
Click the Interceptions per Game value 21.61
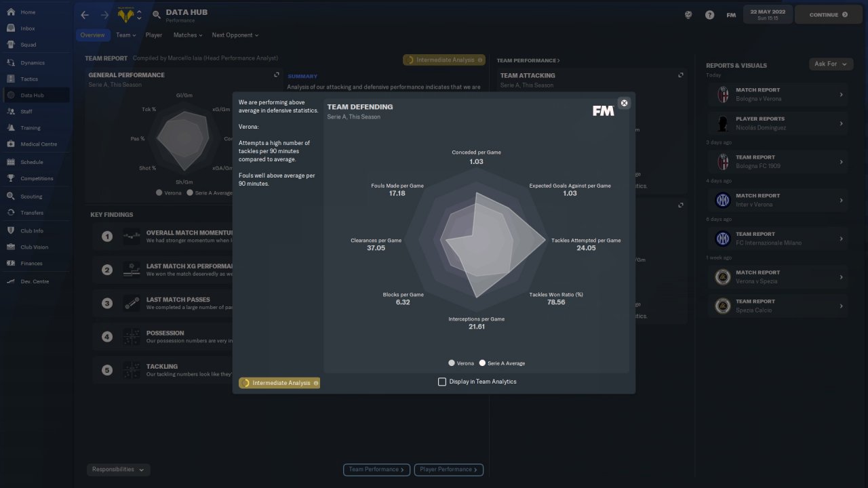click(x=477, y=327)
